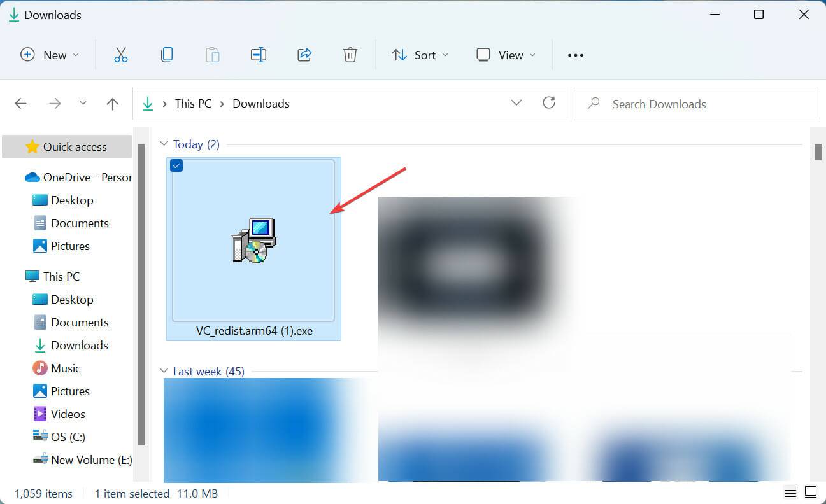
Task: Cut the selected file
Action: pyautogui.click(x=121, y=55)
